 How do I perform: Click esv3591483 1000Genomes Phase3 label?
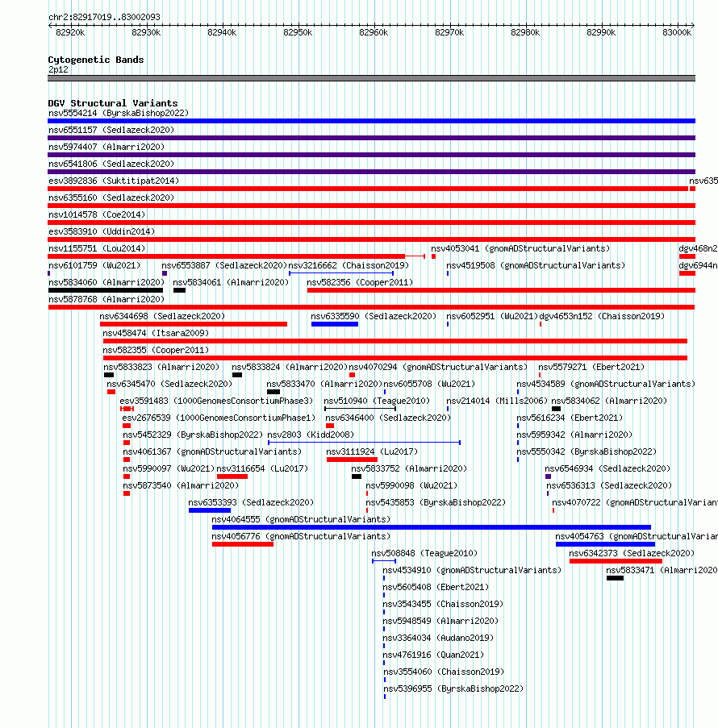[216, 401]
